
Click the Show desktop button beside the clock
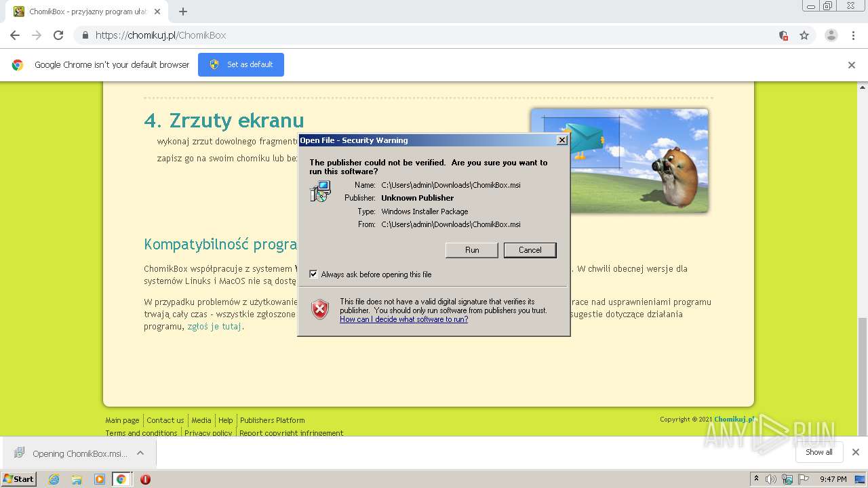tap(861, 479)
